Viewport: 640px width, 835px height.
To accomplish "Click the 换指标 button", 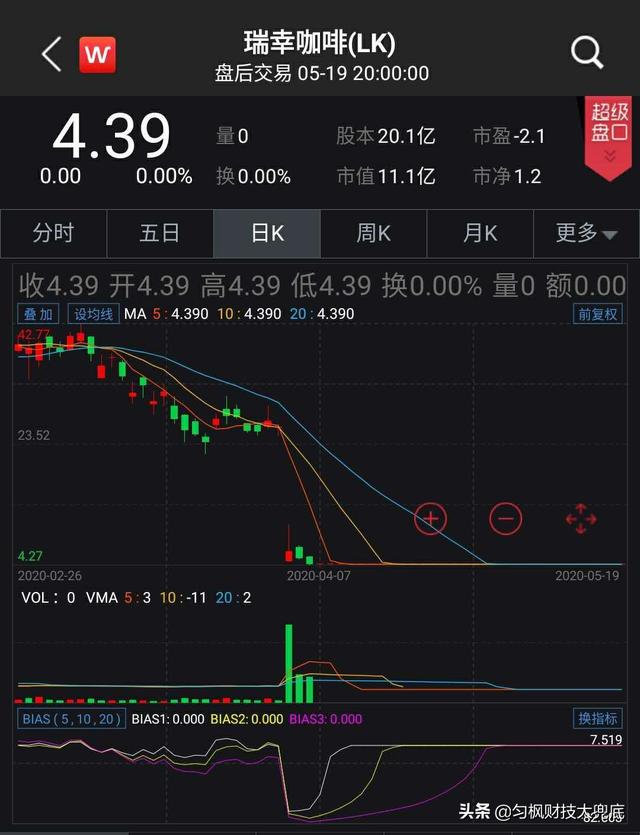I will (597, 718).
